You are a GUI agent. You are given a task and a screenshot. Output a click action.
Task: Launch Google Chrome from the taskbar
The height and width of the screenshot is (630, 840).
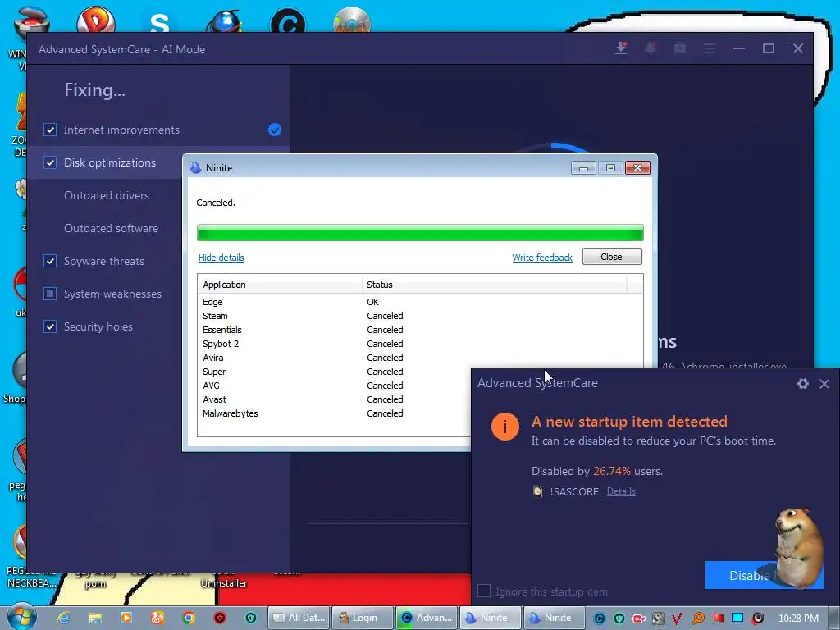[189, 618]
